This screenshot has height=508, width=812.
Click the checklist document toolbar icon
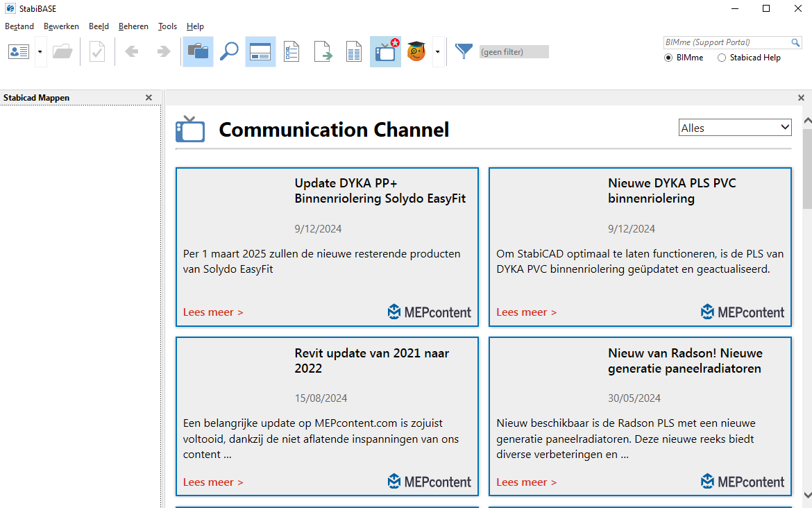coord(291,52)
